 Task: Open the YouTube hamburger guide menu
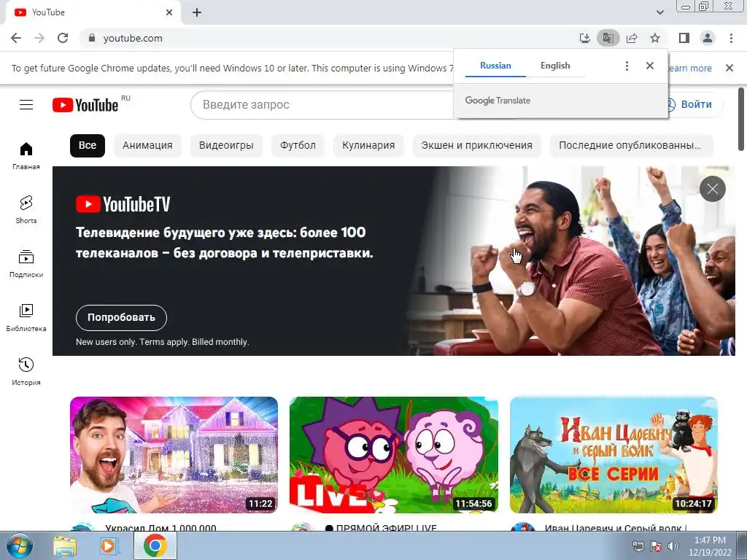(26, 105)
